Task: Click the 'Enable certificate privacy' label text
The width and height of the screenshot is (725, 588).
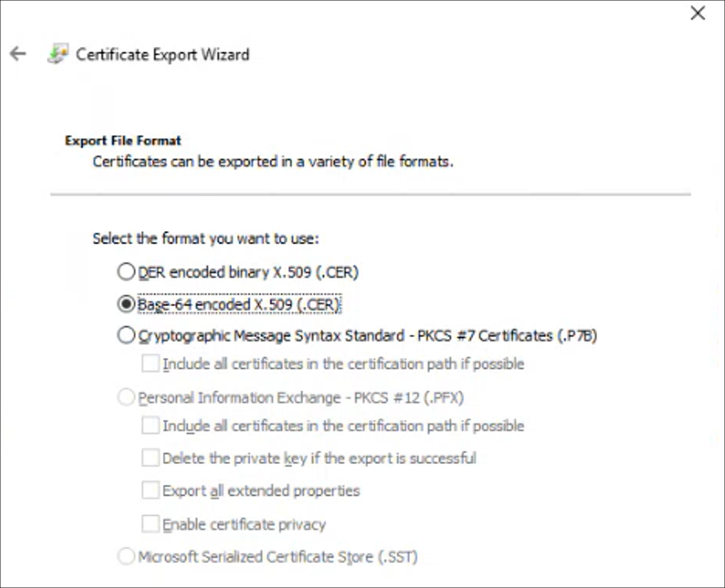Action: click(244, 525)
